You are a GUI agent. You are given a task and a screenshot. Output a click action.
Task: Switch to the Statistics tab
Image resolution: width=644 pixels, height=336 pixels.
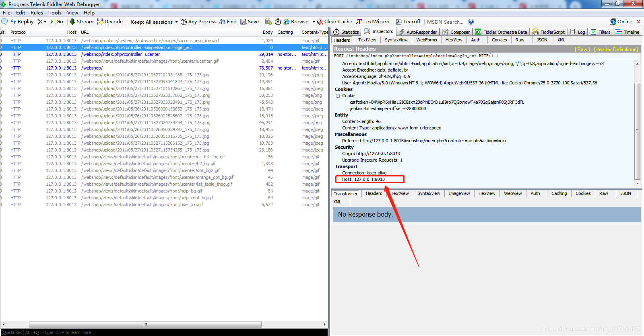(x=346, y=32)
